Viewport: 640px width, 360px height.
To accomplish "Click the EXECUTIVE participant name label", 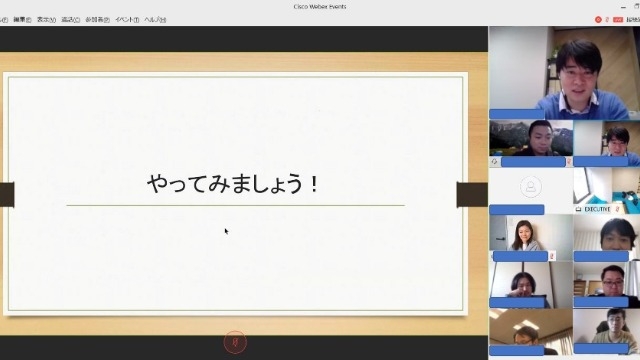I will pos(597,209).
